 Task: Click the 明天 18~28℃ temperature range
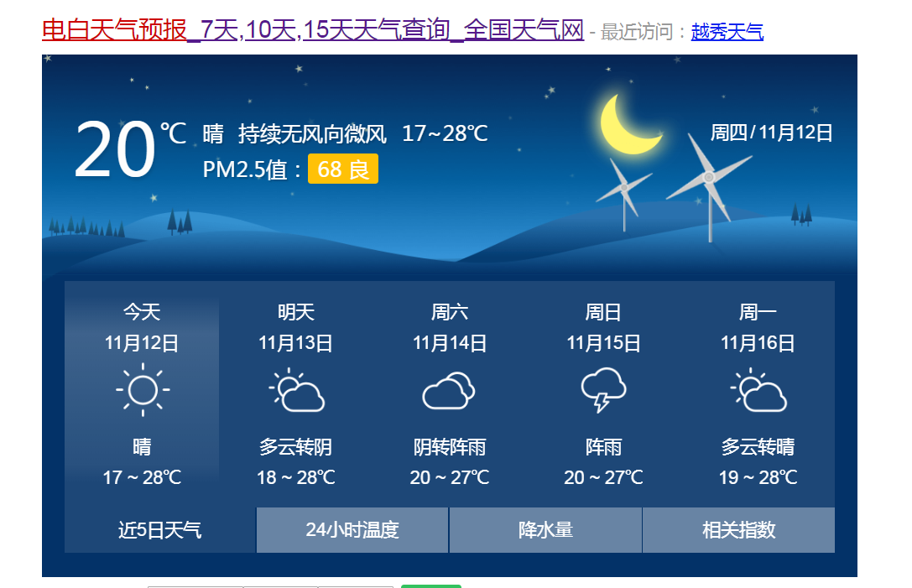pos(296,477)
